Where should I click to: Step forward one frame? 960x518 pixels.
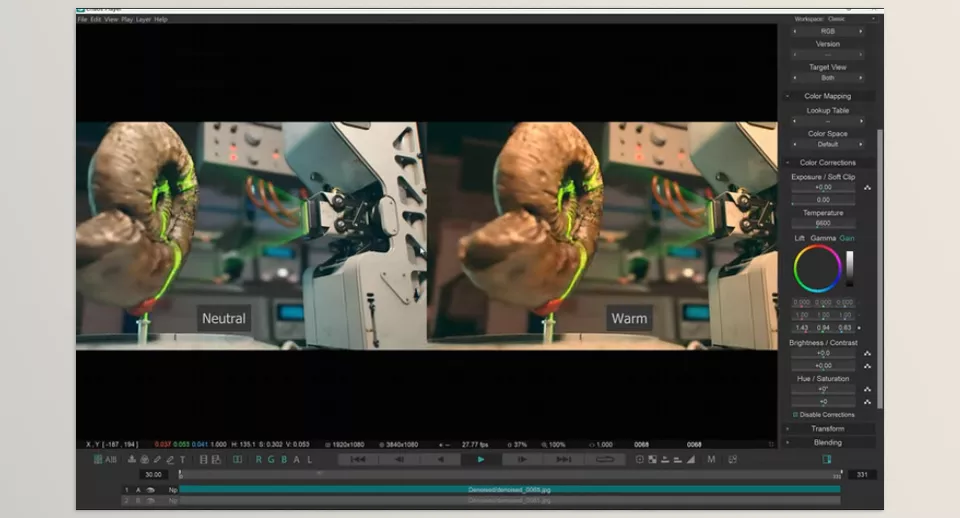522,459
